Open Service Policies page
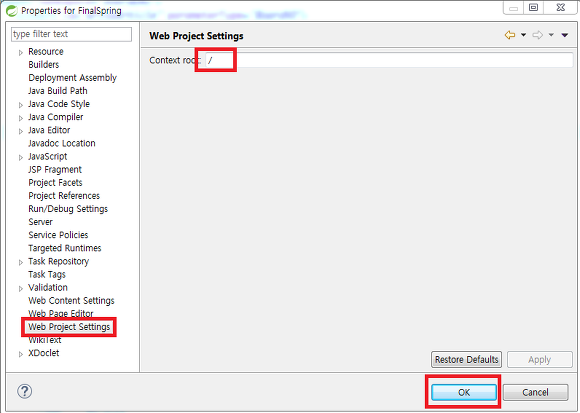Image resolution: width=580 pixels, height=413 pixels. [58, 235]
